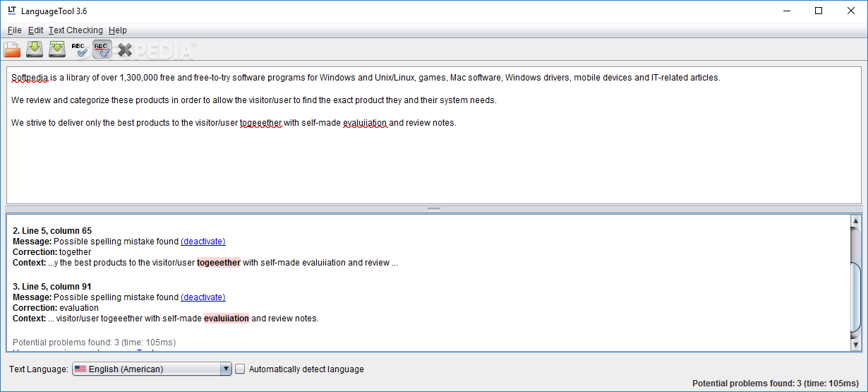This screenshot has width=868, height=392.
Task: Deactivate rule for 'togeeether' mistake
Action: (x=203, y=242)
